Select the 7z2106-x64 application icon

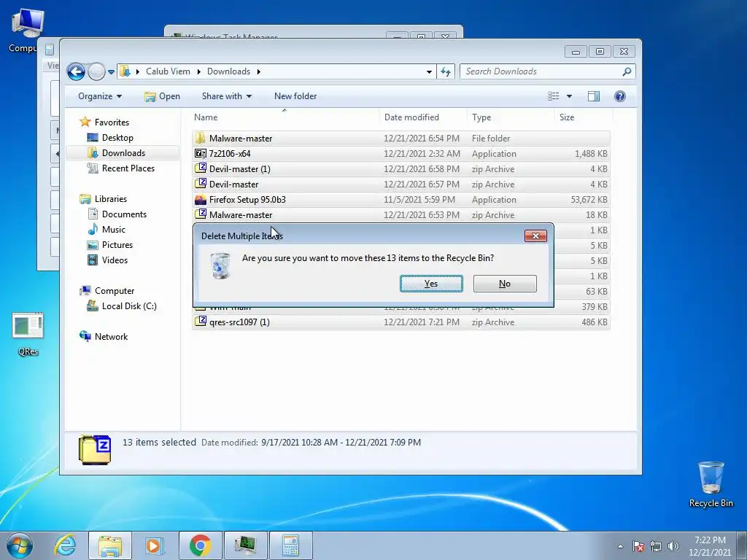[200, 153]
